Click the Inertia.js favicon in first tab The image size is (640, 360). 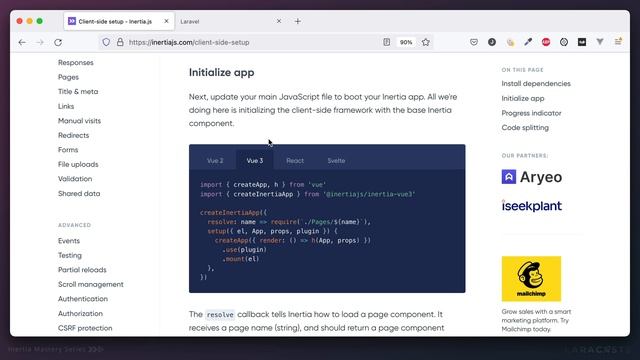click(72, 21)
